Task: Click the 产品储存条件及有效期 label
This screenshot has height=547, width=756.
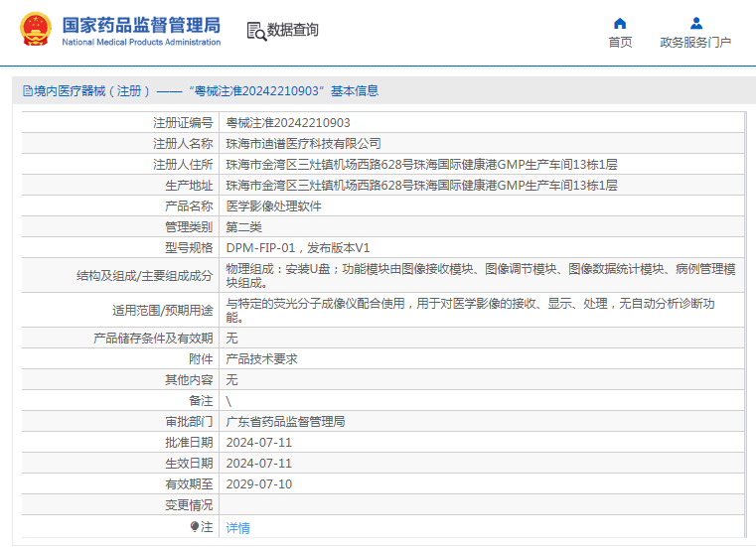Action: click(153, 338)
